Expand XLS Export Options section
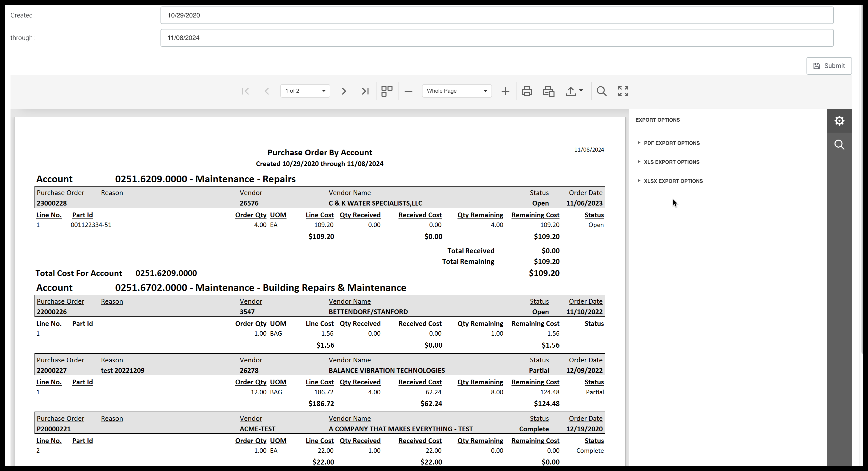Viewport: 868px width, 471px height. pyautogui.click(x=671, y=162)
